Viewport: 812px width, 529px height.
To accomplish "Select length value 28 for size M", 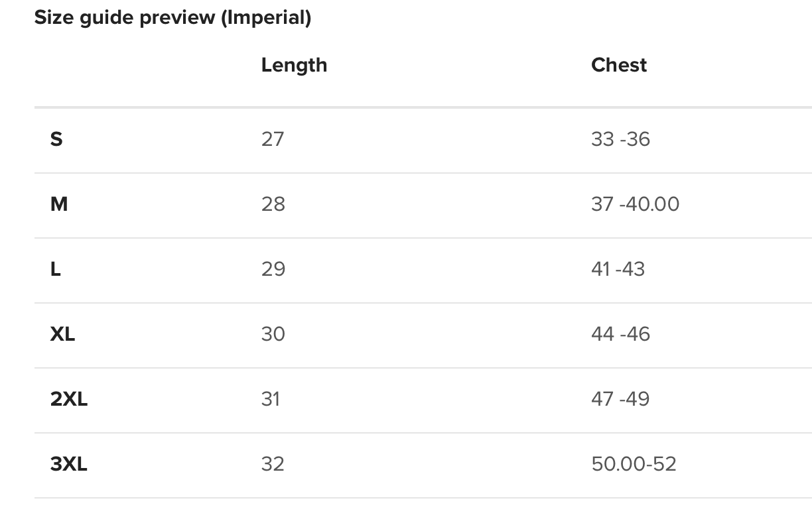I will [x=273, y=204].
